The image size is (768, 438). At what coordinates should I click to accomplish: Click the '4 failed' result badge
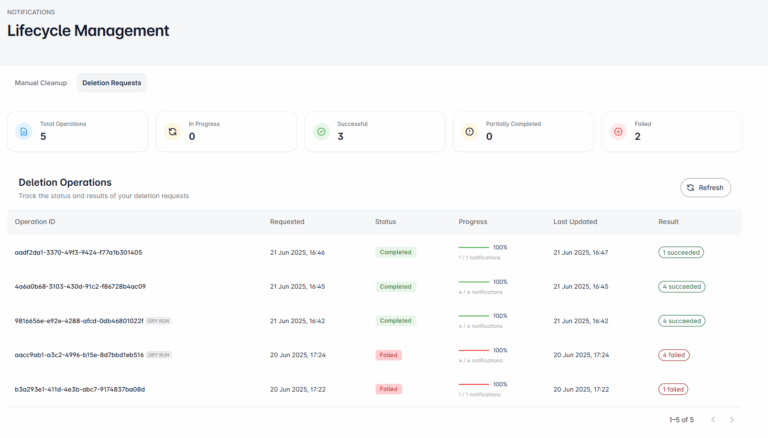click(674, 355)
